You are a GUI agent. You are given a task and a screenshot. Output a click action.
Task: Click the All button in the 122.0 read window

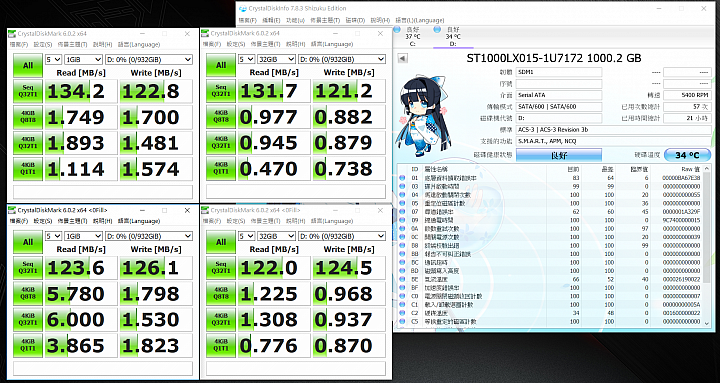pyautogui.click(x=221, y=242)
